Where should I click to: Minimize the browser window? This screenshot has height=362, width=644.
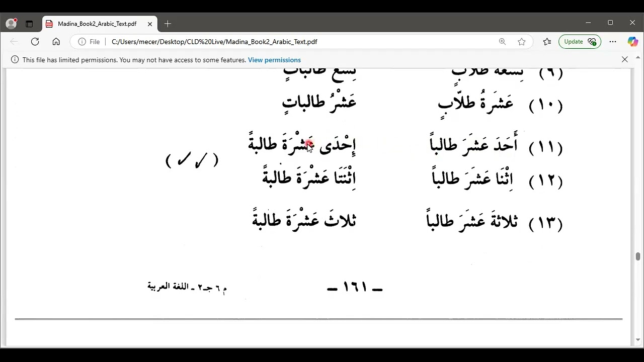588,23
